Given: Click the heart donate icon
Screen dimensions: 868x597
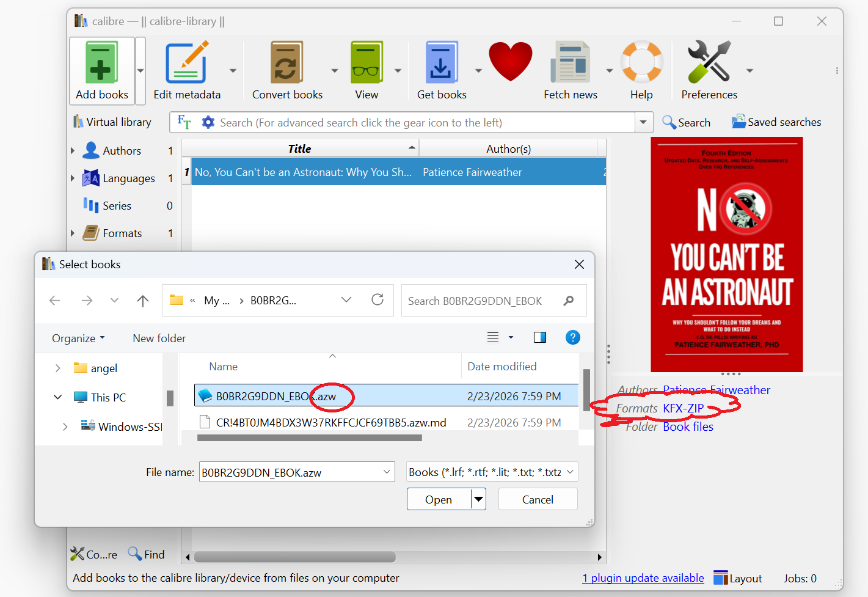Looking at the screenshot, I should [x=511, y=61].
